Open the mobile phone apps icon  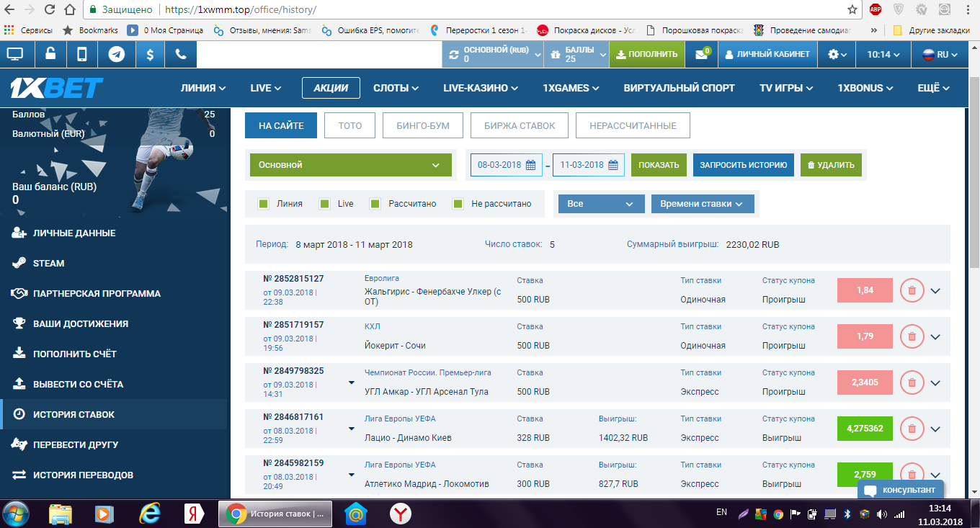click(82, 54)
